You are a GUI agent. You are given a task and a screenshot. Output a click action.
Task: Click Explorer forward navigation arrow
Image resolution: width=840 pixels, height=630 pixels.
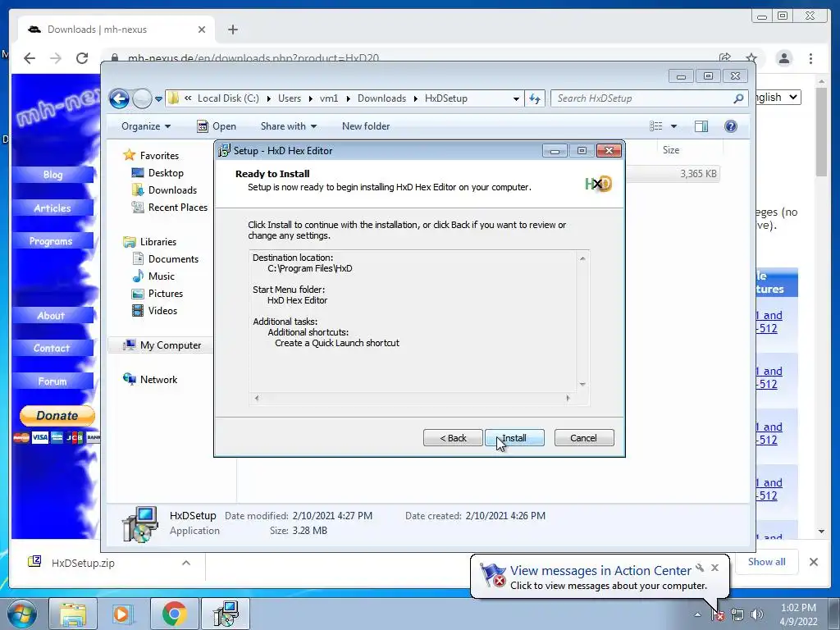click(142, 98)
